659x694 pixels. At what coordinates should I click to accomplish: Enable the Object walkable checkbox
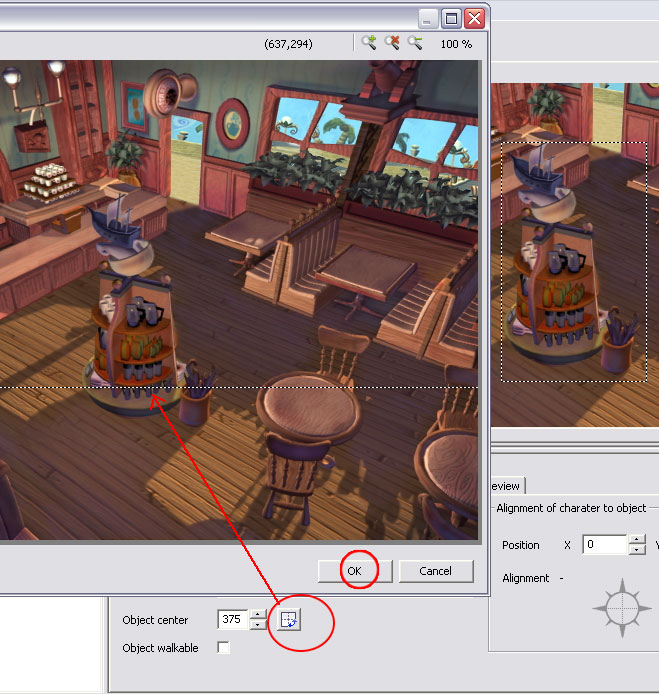(224, 648)
